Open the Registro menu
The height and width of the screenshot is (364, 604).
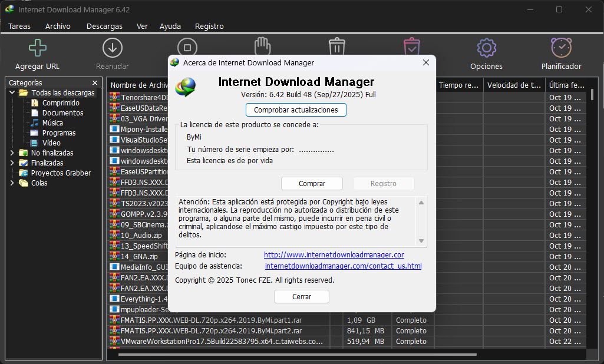(x=209, y=26)
